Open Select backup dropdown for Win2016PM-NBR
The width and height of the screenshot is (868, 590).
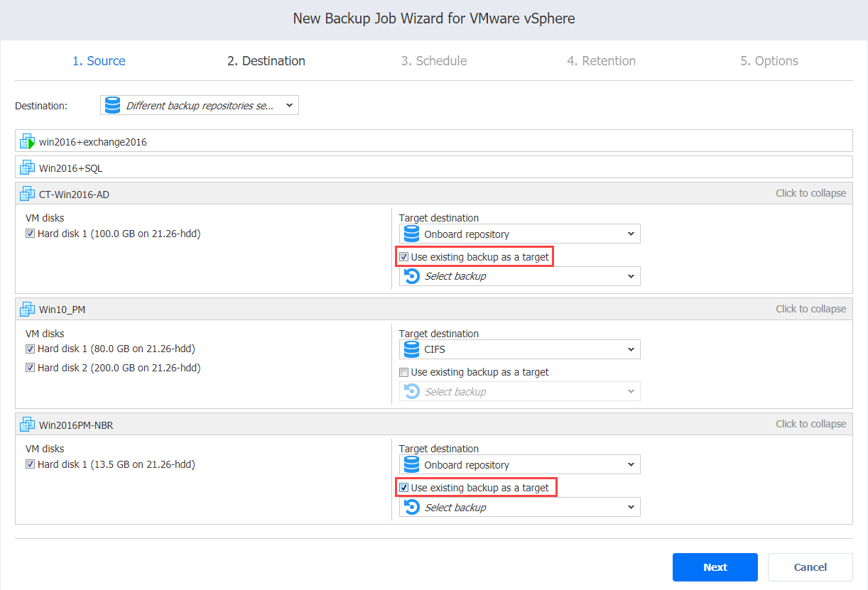pos(519,507)
